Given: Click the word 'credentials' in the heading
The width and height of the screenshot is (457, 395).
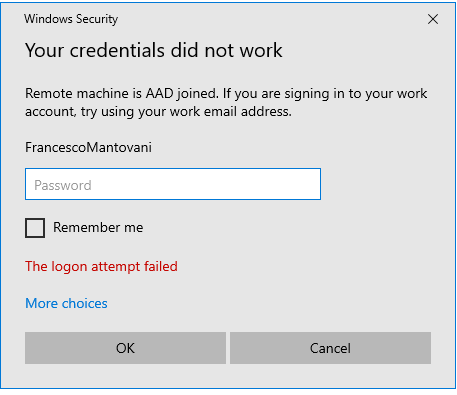Looking at the screenshot, I should point(117,50).
